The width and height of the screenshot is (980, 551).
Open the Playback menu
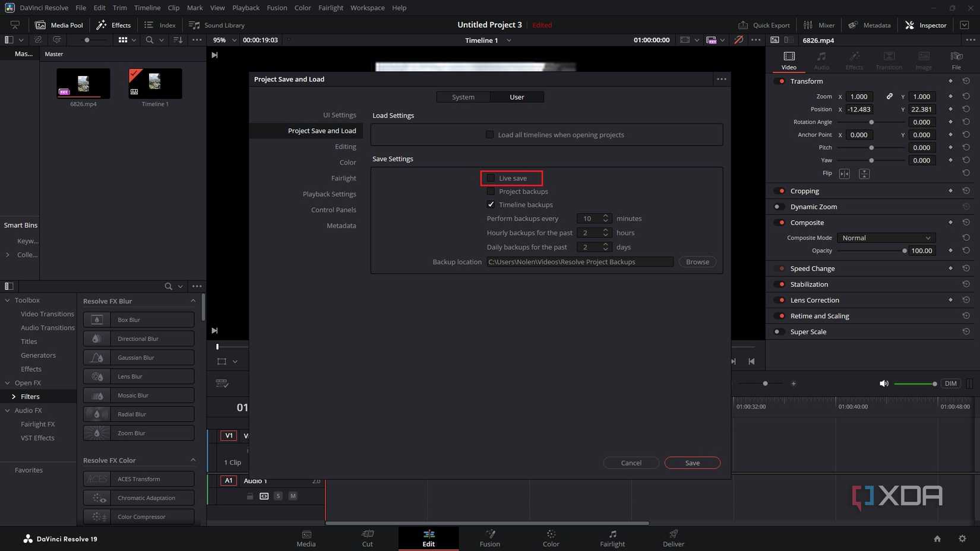pos(245,8)
